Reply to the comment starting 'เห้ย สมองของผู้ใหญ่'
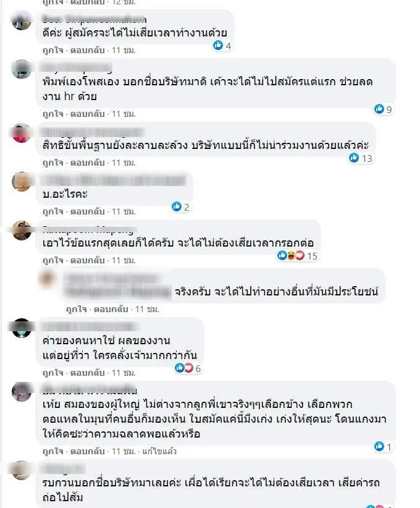 click(88, 451)
